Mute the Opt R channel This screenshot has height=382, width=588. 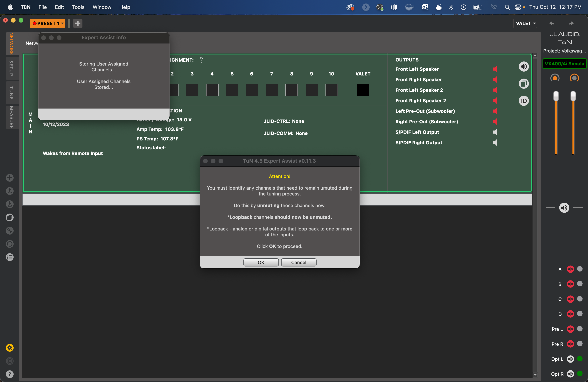570,374
